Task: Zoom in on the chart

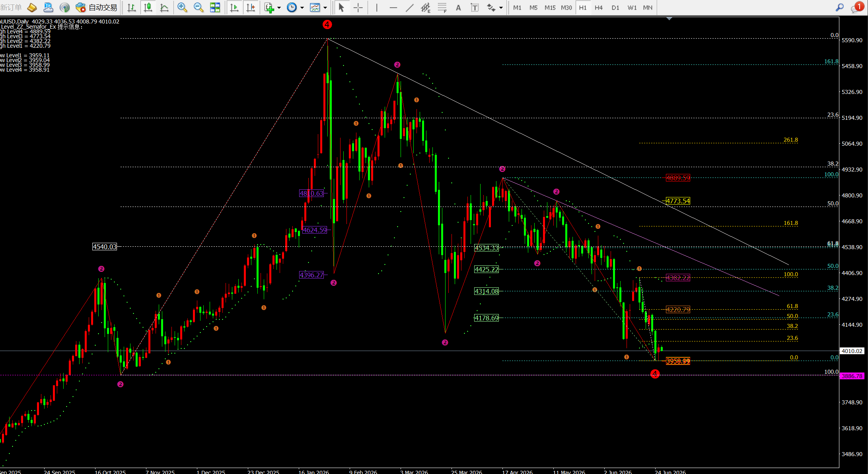Action: tap(182, 7)
